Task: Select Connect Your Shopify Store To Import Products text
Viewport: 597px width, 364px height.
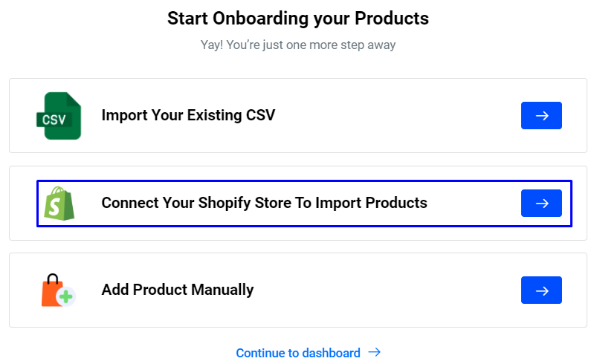Action: (264, 203)
